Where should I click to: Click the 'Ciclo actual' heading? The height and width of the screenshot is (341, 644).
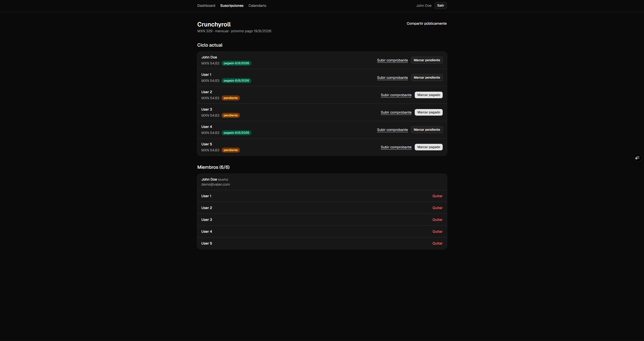coord(210,45)
